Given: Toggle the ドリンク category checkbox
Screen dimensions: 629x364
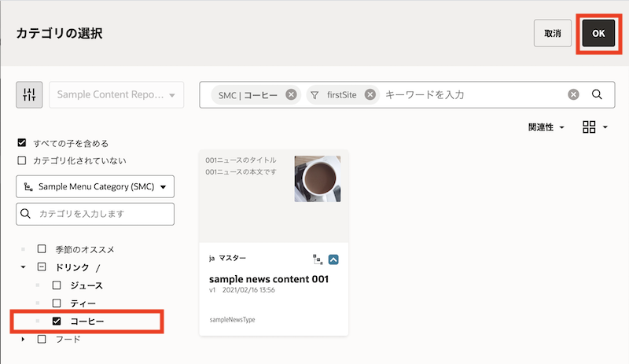Looking at the screenshot, I should pos(42,267).
